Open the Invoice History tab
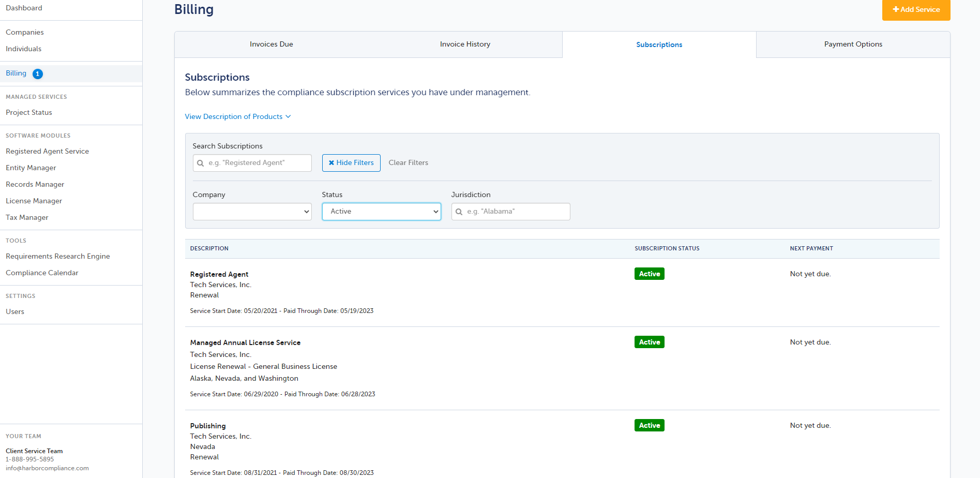Screen dimensions: 980x478 pos(465,44)
